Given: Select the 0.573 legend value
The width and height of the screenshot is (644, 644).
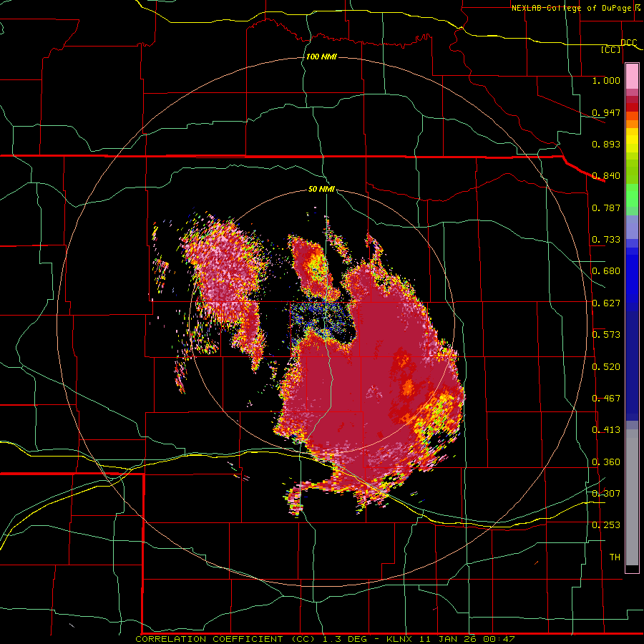Looking at the screenshot, I should click(x=606, y=335).
